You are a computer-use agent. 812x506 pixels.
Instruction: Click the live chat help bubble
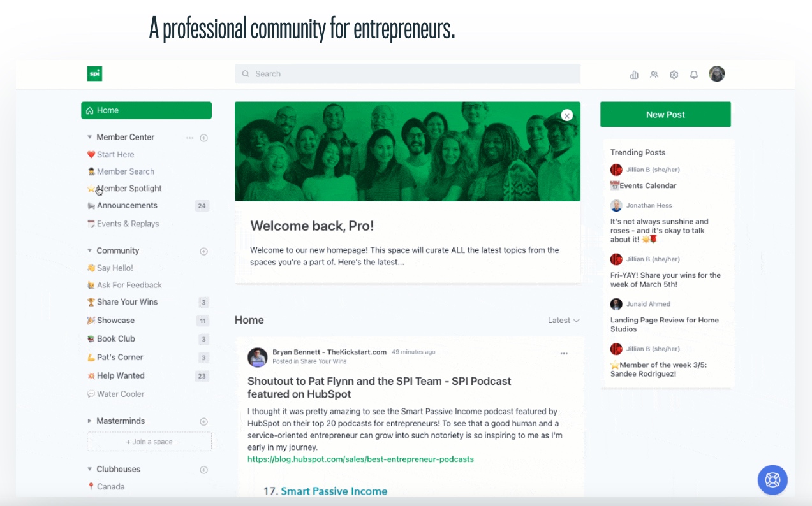(x=772, y=480)
